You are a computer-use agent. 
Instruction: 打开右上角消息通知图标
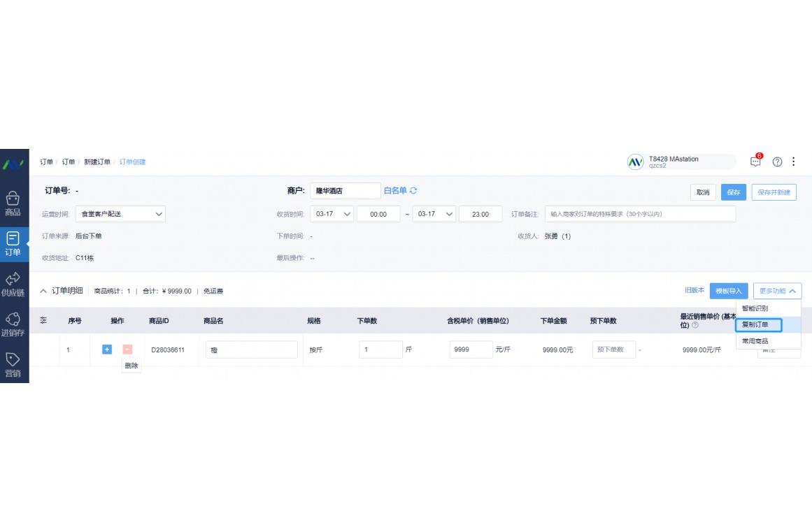(x=755, y=161)
